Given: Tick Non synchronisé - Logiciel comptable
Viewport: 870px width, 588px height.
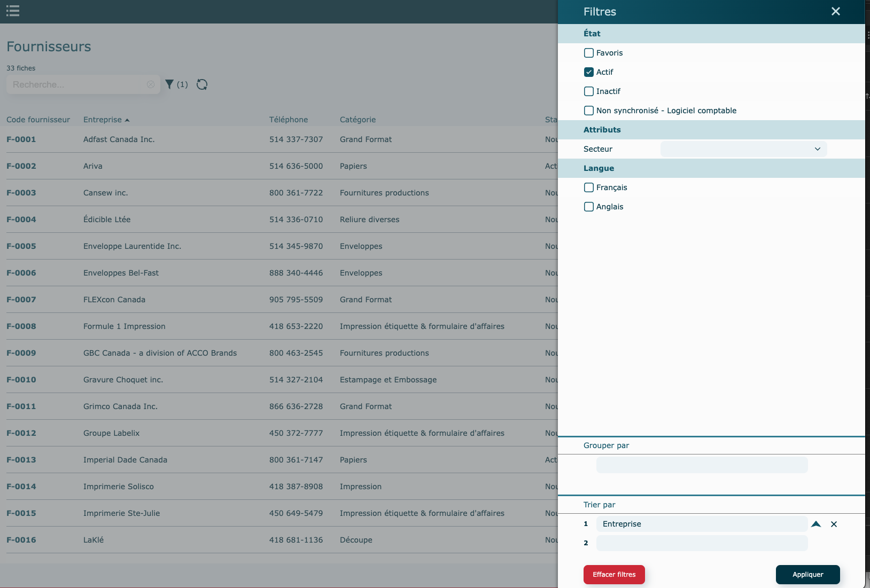Looking at the screenshot, I should tap(589, 111).
